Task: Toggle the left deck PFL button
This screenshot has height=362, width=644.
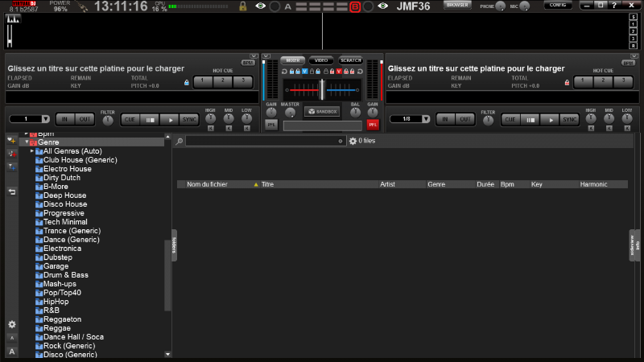Action: (x=271, y=125)
